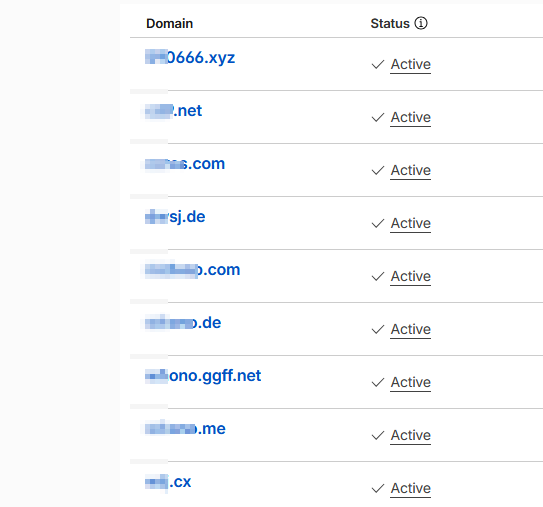543x507 pixels.
Task: Open the domain ending in 0666.xyz
Action: (190, 57)
